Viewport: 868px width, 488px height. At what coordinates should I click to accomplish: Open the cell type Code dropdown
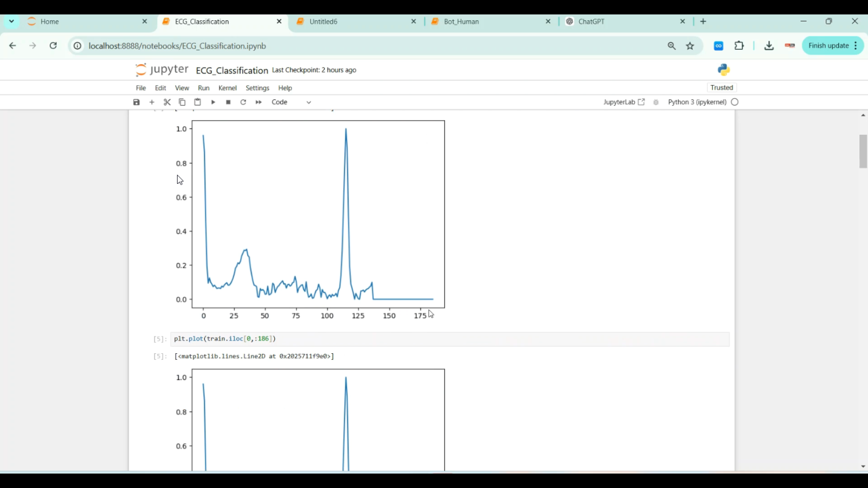[x=292, y=102]
